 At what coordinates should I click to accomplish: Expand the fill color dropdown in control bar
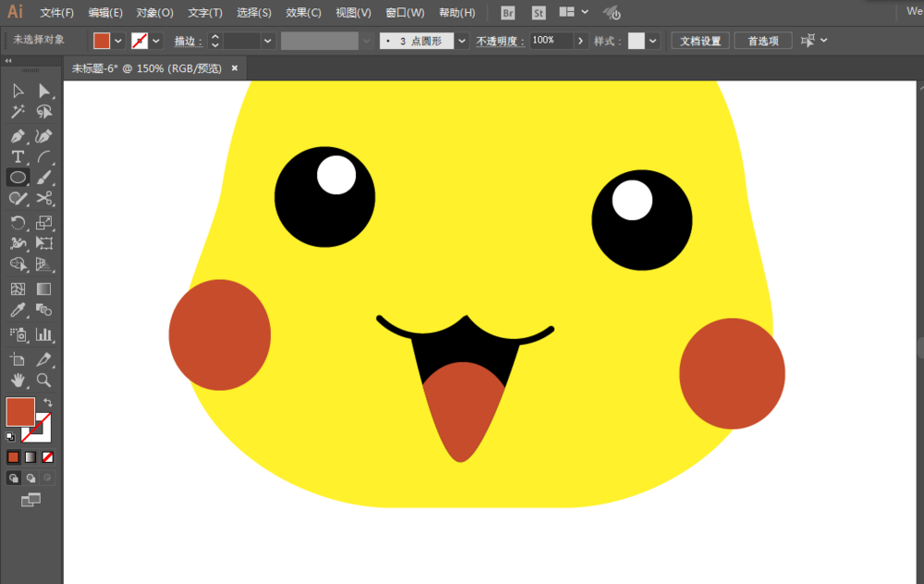coord(118,41)
